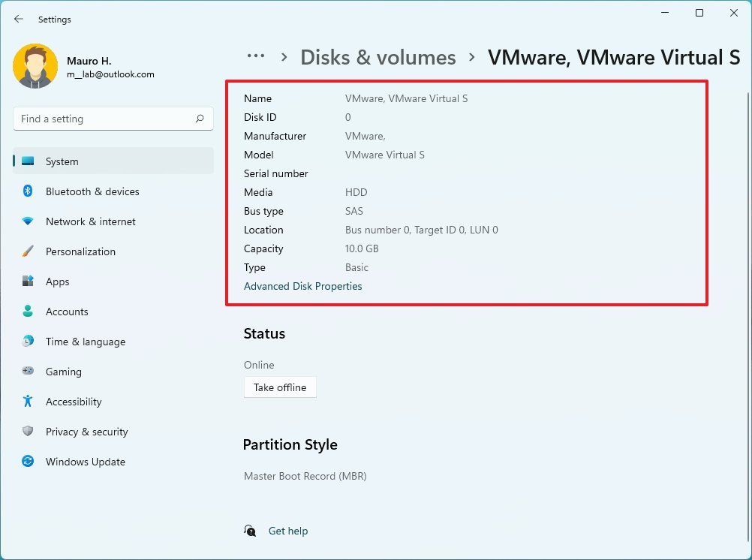Viewport: 752px width, 560px height.
Task: Select the System icon in the sidebar
Action: [x=28, y=161]
